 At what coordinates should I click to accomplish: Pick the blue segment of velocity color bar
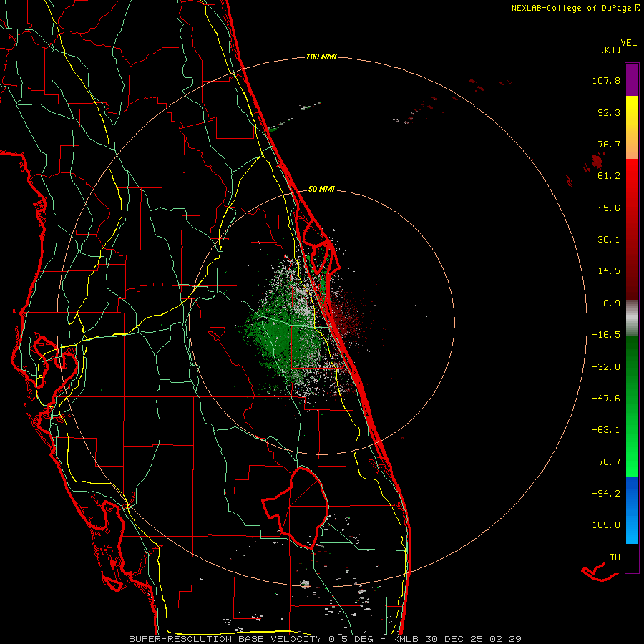pyautogui.click(x=632, y=510)
